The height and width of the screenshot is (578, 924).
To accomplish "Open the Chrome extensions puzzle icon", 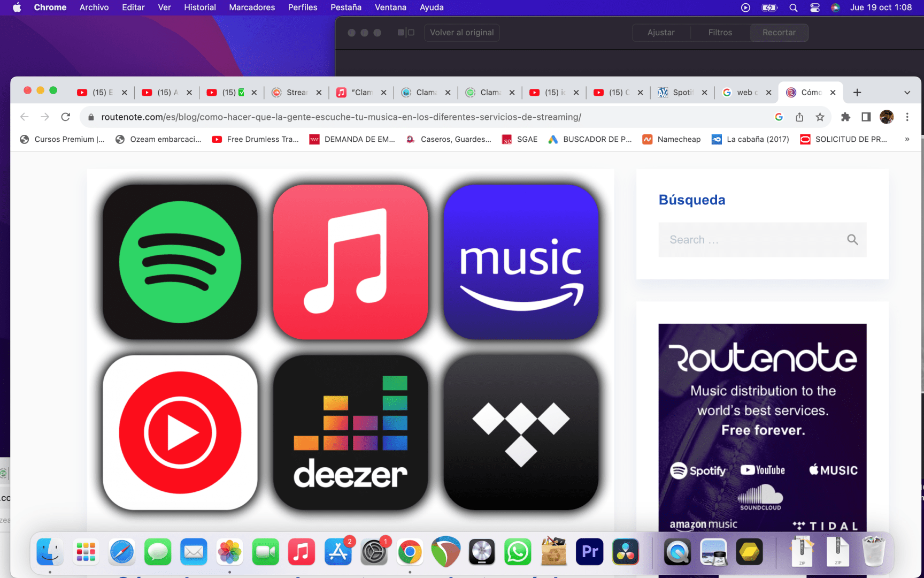I will (845, 117).
